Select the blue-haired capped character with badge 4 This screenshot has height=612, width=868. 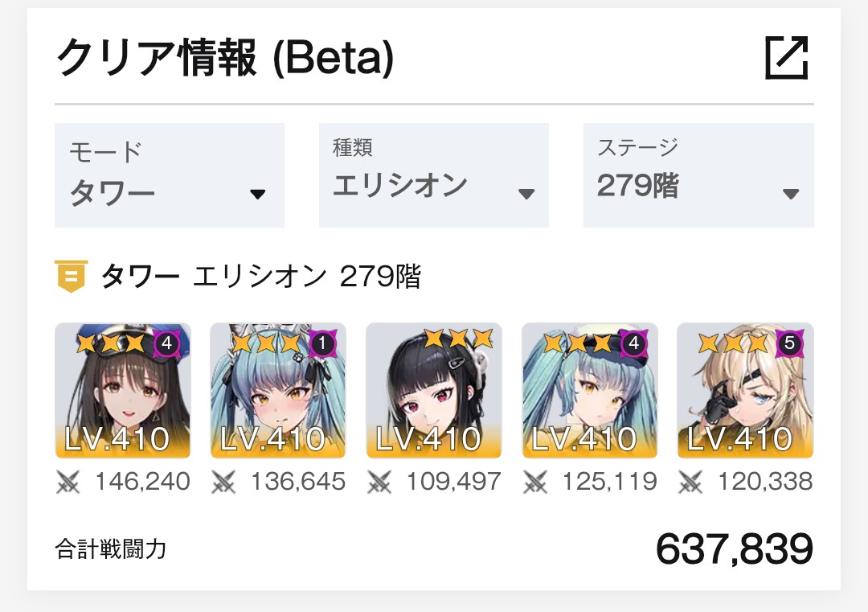(590, 391)
